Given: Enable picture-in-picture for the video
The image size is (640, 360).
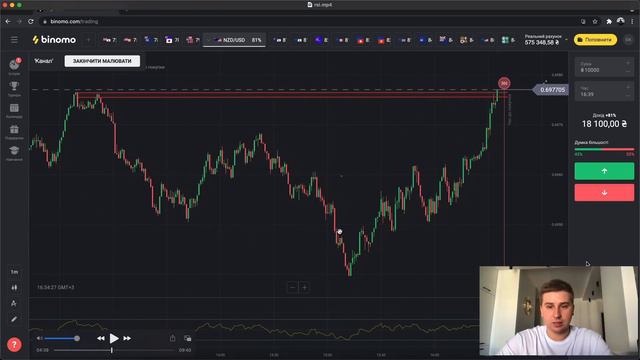Looking at the screenshot, I should [x=187, y=338].
